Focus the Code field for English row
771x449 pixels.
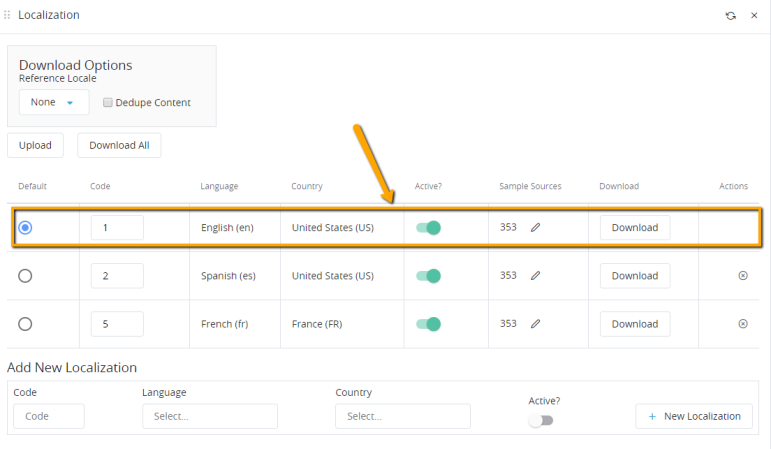pyautogui.click(x=117, y=228)
